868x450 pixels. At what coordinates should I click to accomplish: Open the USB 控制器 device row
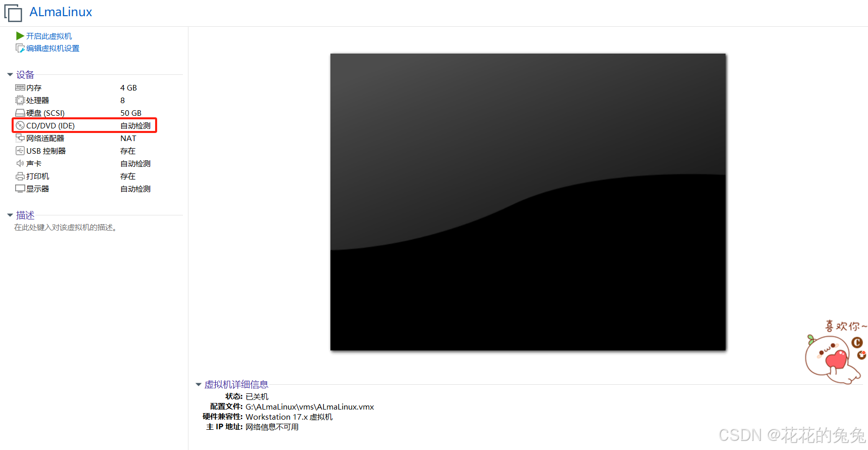click(84, 151)
